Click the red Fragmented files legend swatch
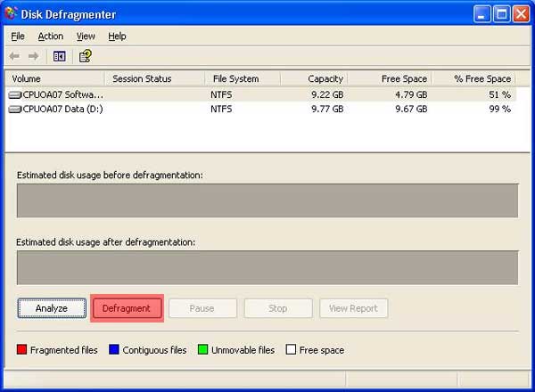The height and width of the screenshot is (392, 535). click(21, 349)
